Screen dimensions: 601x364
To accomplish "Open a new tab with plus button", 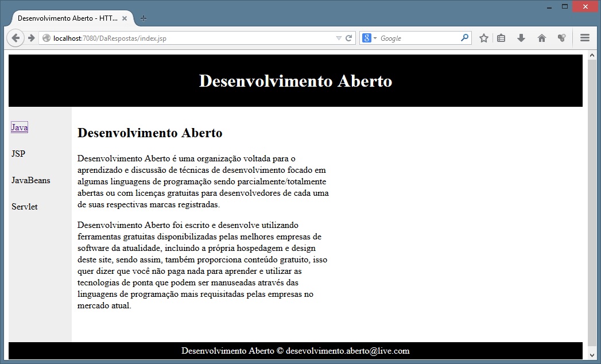I will [x=144, y=18].
